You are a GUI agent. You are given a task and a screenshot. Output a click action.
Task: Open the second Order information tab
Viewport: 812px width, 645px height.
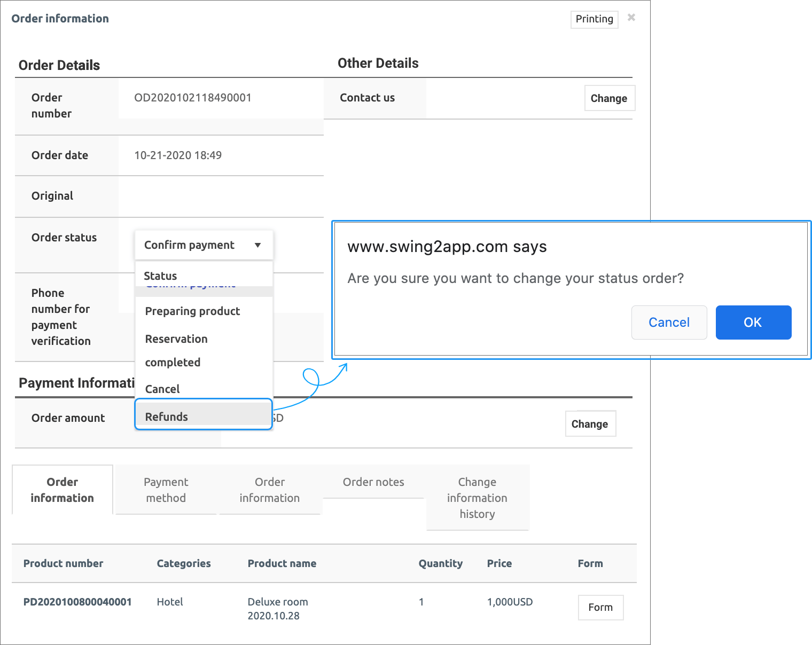click(x=269, y=490)
